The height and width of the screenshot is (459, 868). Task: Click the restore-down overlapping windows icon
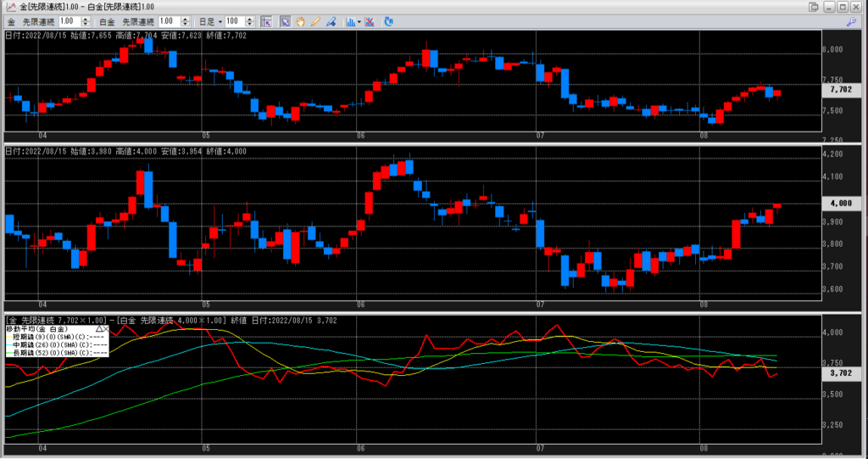(814, 7)
